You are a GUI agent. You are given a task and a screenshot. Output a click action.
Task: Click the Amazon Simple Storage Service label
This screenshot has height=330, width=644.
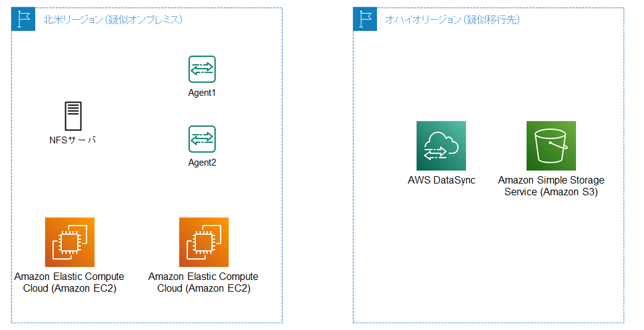point(551,186)
